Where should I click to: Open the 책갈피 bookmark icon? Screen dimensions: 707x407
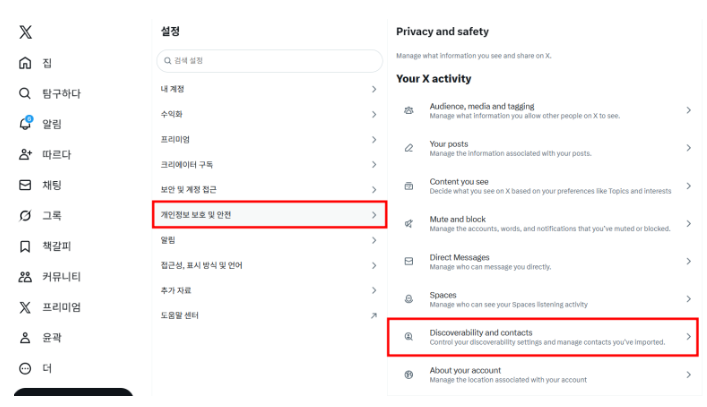tap(26, 246)
